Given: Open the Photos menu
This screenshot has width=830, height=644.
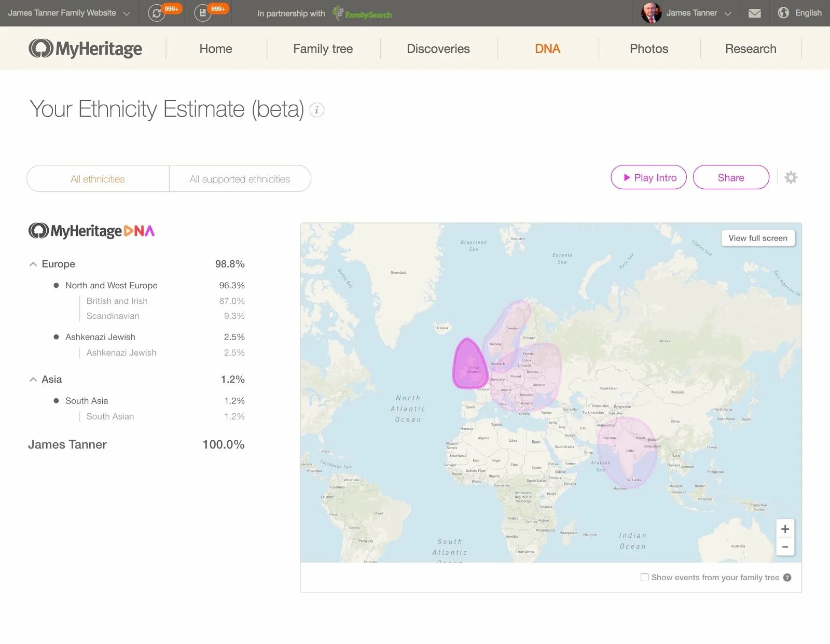Looking at the screenshot, I should [649, 49].
